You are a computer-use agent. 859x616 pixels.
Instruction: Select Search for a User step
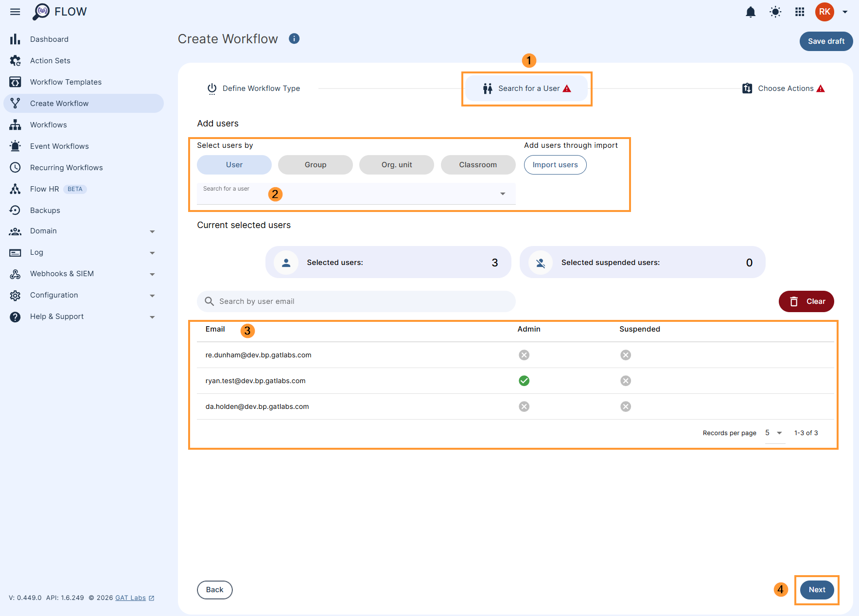click(526, 88)
